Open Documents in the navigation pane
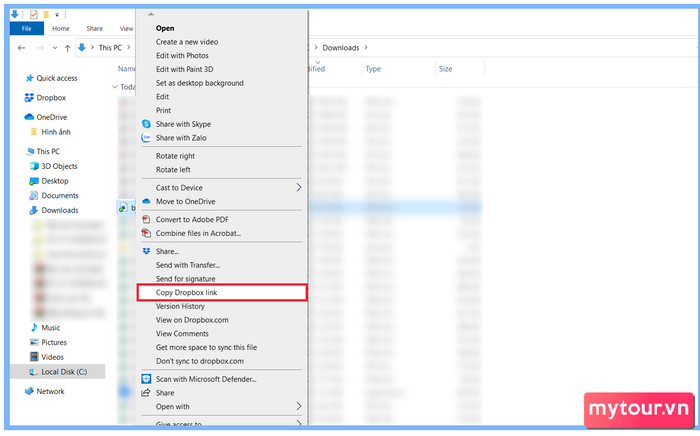This screenshot has height=436, width=700. click(60, 196)
